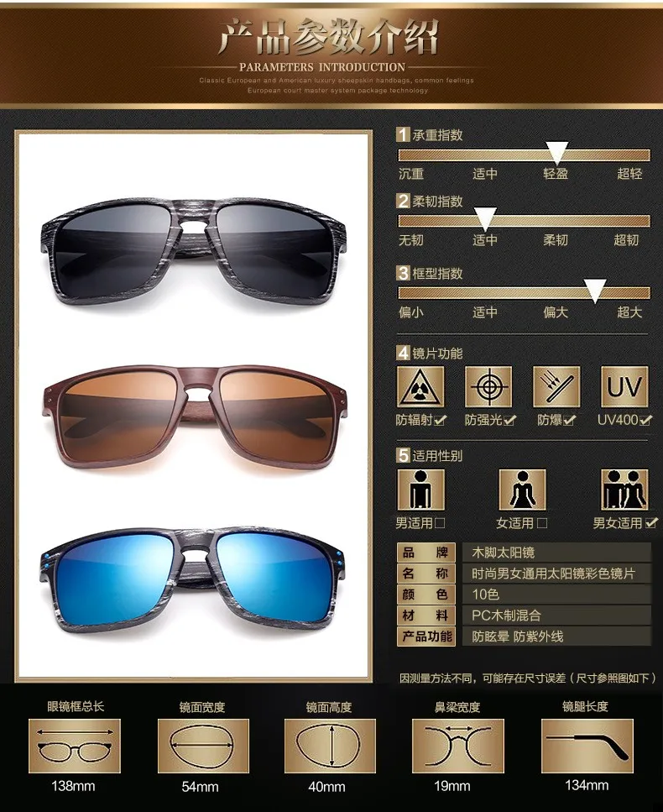Screen dimensions: 663x812
Task: Click the 柔韧指数 slider marker
Action: tap(485, 219)
